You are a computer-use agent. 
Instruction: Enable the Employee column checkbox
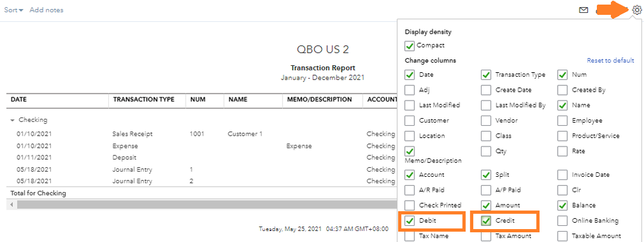562,121
